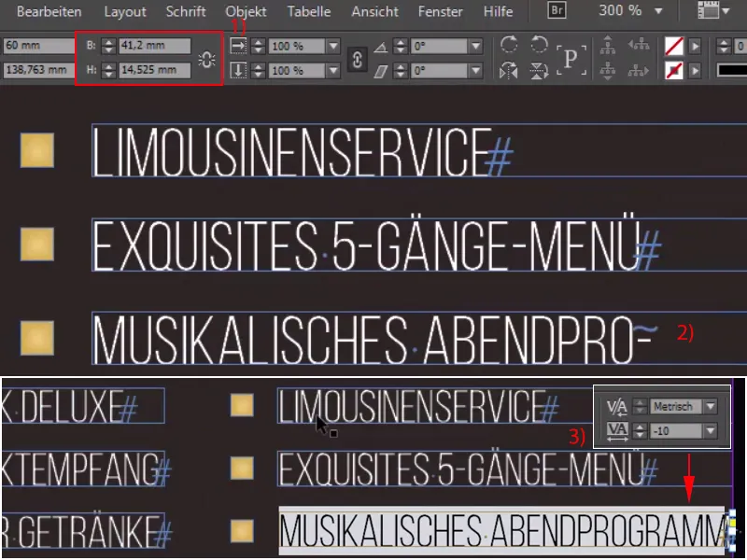Open the Tabelle menu
The image size is (747, 560).
point(309,11)
